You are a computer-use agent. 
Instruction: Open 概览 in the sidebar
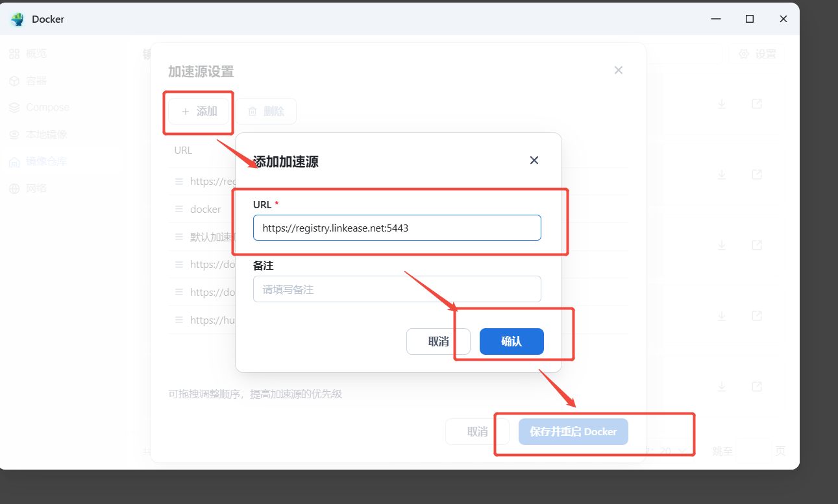point(36,54)
